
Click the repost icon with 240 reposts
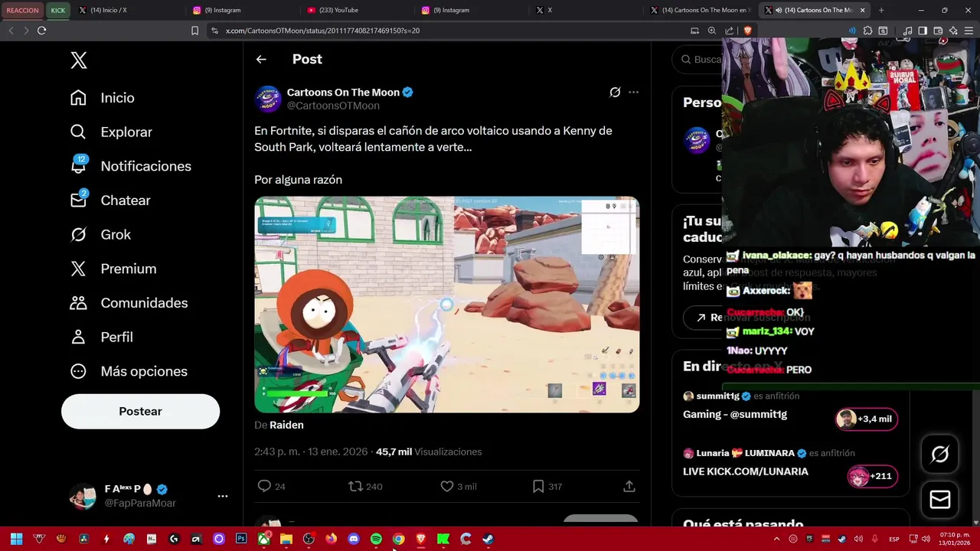[355, 486]
